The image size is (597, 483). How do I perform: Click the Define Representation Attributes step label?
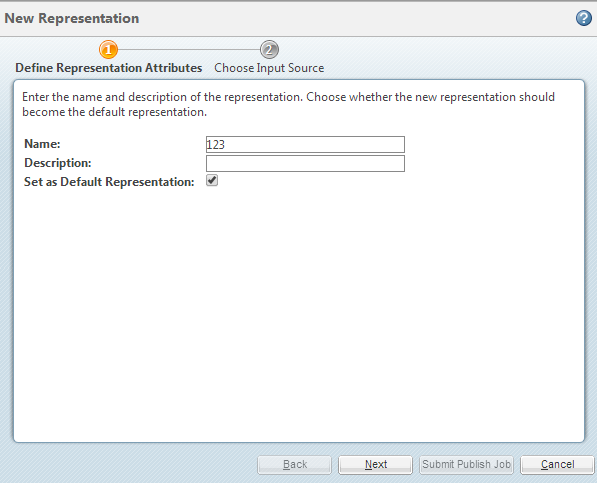click(x=109, y=68)
